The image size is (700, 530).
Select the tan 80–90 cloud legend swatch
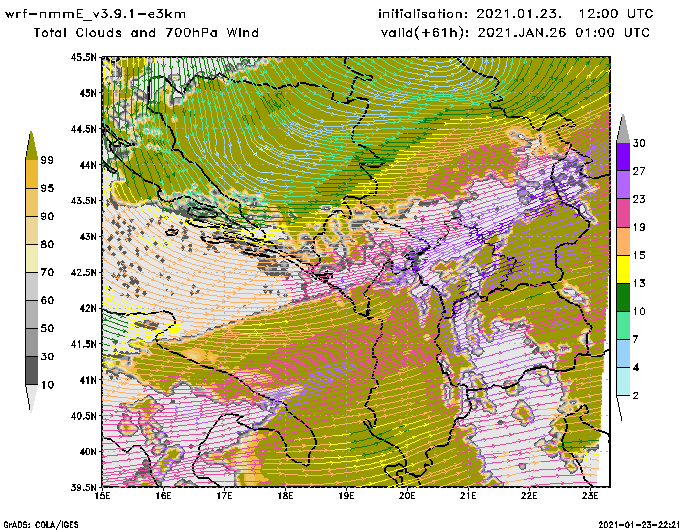[x=31, y=230]
